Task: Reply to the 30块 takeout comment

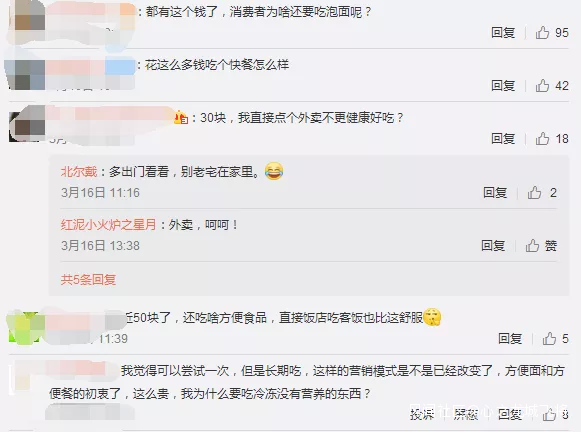Action: 503,139
